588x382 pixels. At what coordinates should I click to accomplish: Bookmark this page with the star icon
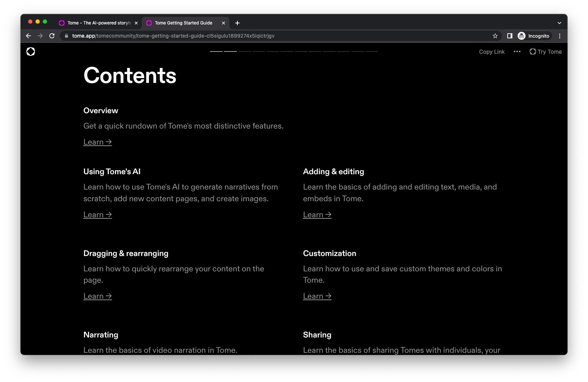point(495,36)
